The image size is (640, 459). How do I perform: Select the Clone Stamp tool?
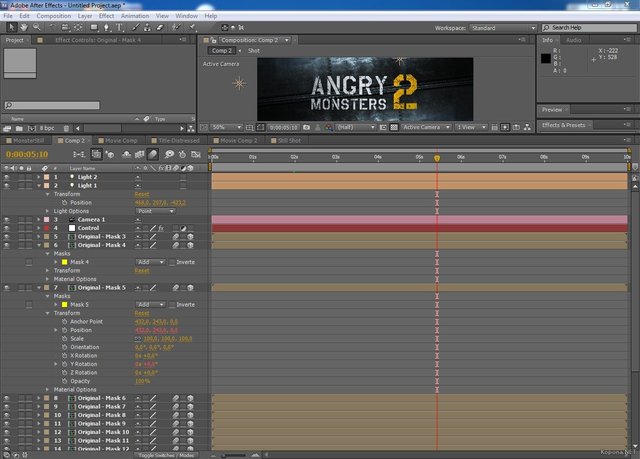tap(147, 27)
